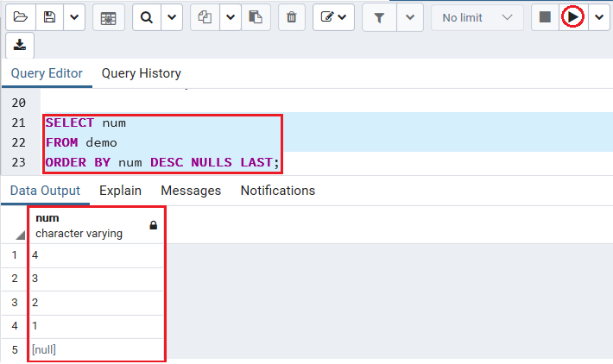Viewport: 613px width, 364px height.
Task: Click the Open File folder icon
Action: (21, 17)
